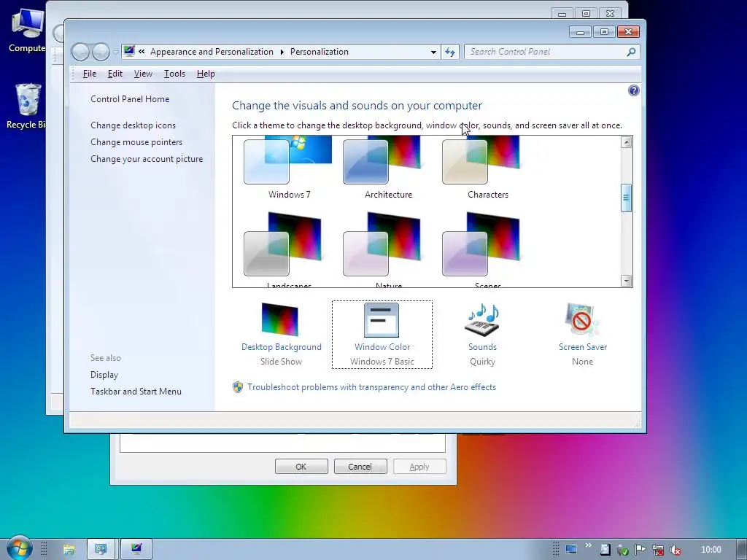This screenshot has width=747, height=560.
Task: Open the recent pages dropdown arrow
Action: [x=115, y=52]
